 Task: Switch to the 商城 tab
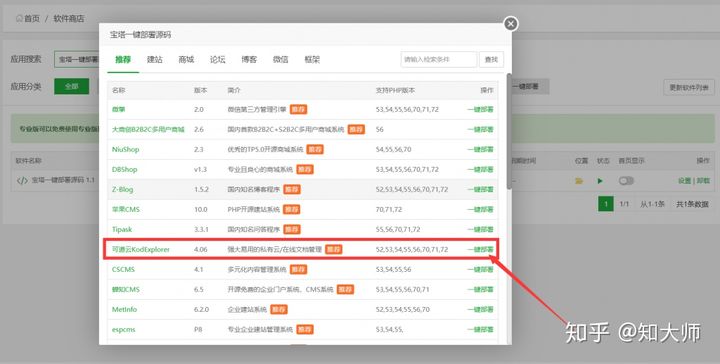(186, 60)
